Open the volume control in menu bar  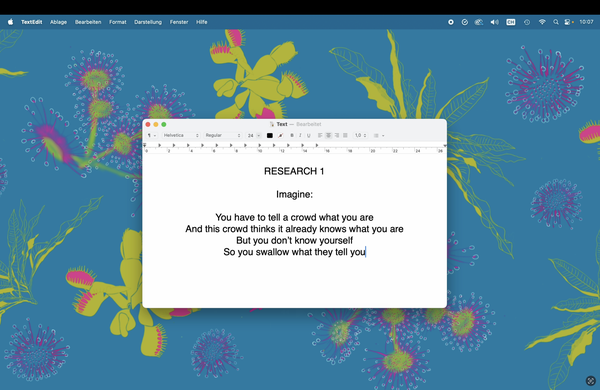point(494,22)
